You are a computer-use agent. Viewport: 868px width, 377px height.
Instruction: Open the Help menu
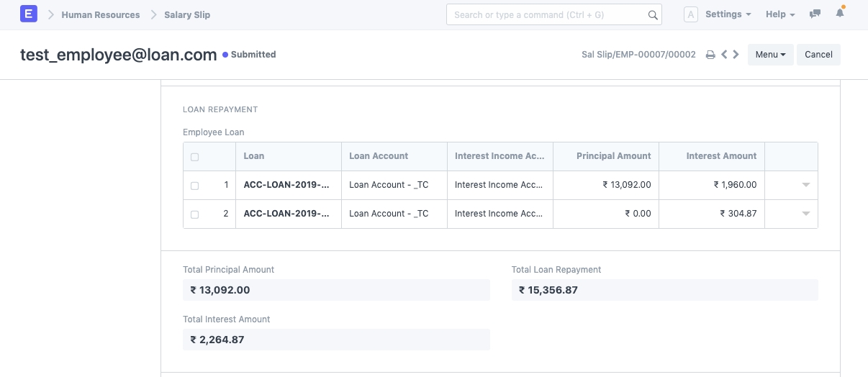(780, 14)
